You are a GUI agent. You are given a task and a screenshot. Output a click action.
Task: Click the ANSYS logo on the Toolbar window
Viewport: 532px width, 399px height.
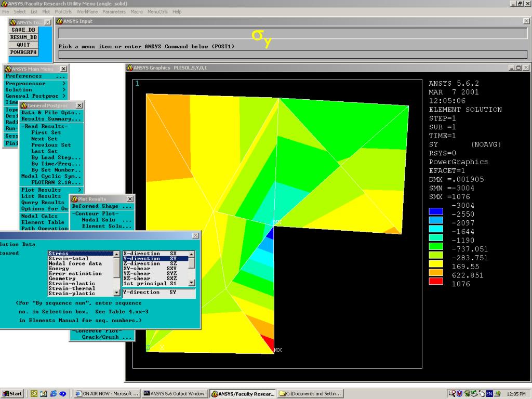pyautogui.click(x=13, y=22)
